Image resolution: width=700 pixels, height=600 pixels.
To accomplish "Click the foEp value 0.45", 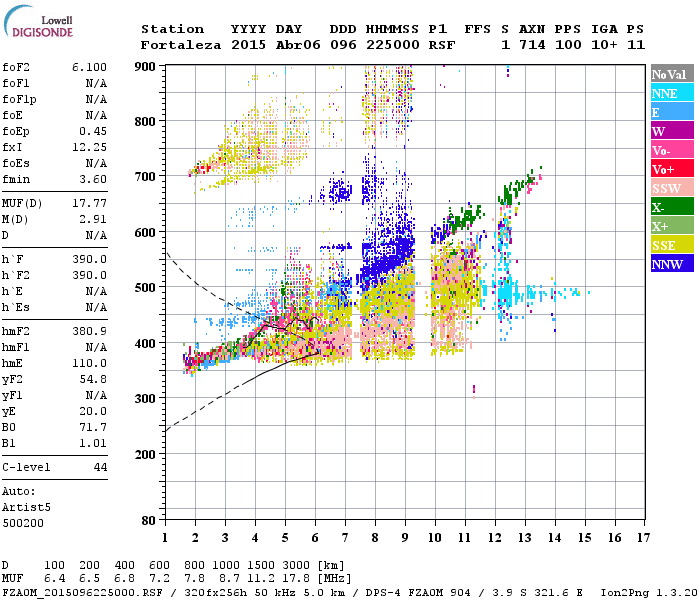I will coord(93,131).
